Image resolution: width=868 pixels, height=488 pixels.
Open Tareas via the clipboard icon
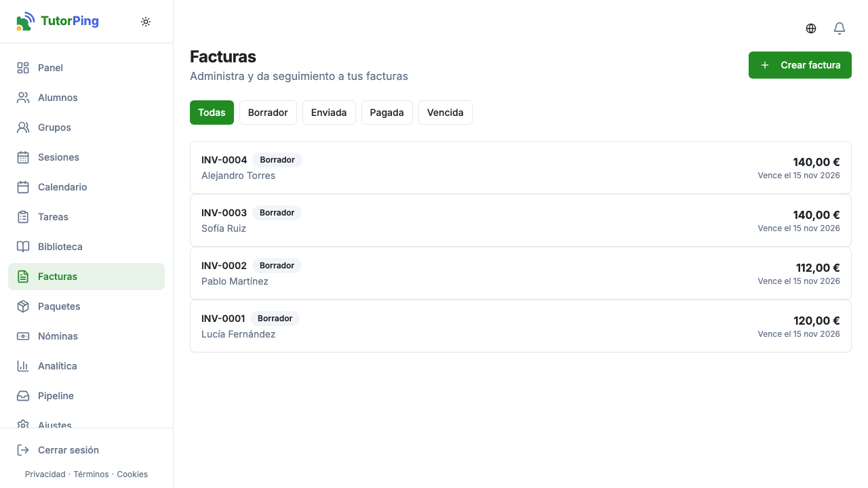pos(23,217)
